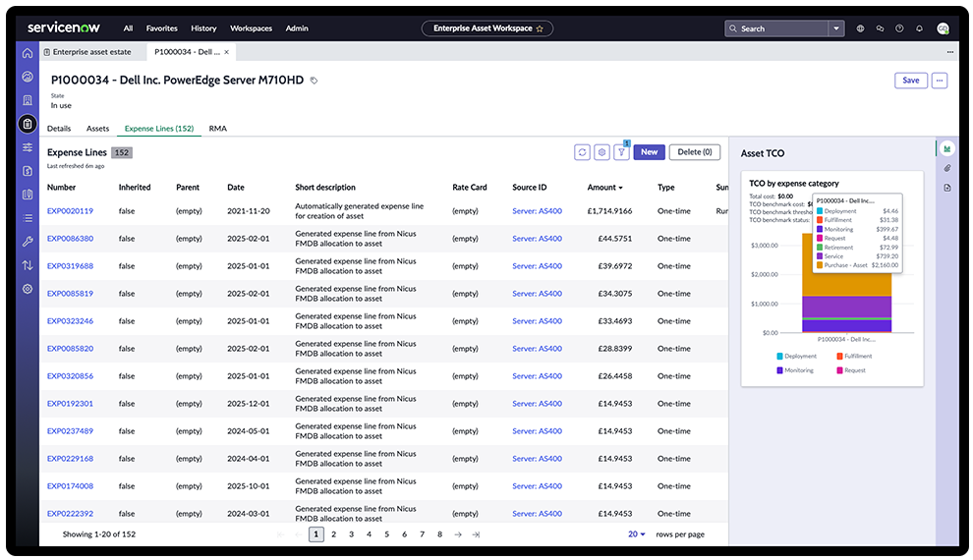Viewport: 973px width, 560px height.
Task: Click the purple Service bar segment
Action: coord(846,307)
